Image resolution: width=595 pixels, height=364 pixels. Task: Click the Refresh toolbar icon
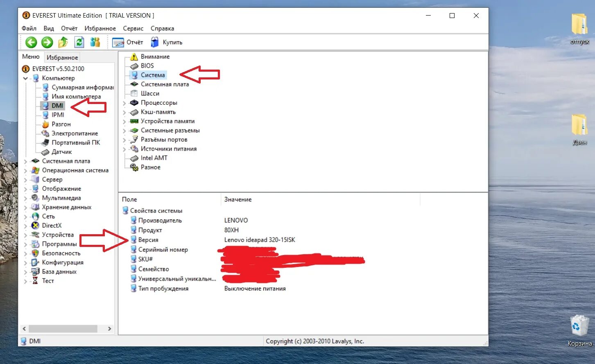(x=79, y=42)
